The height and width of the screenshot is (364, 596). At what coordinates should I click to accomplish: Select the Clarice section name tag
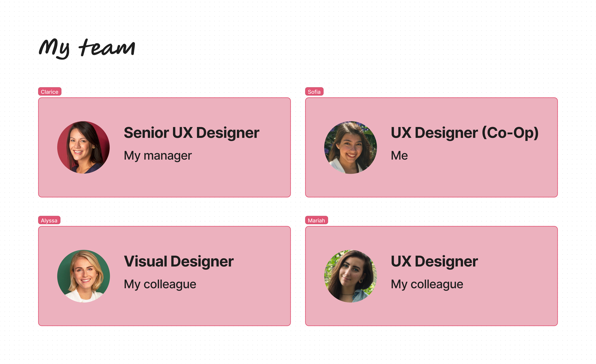click(50, 92)
